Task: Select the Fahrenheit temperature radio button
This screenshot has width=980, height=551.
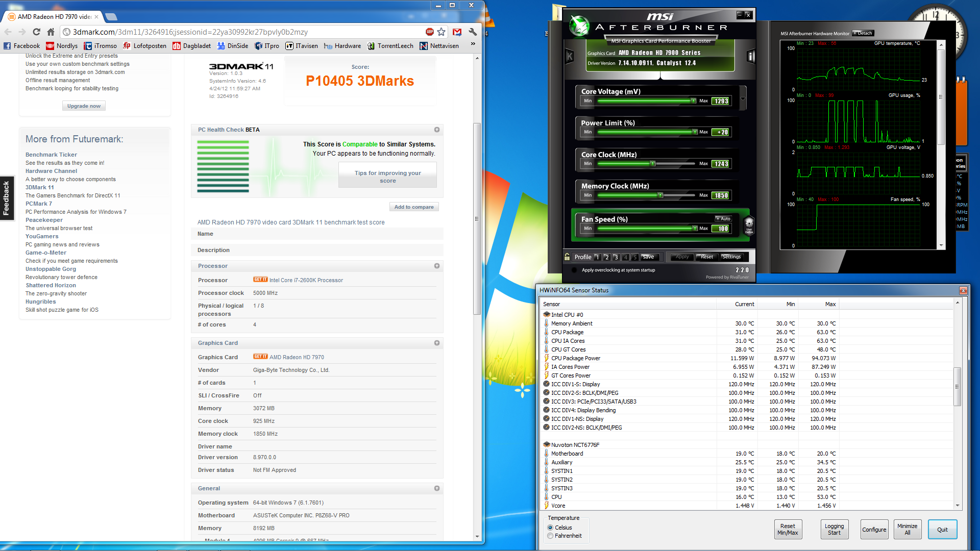Action: coord(550,536)
